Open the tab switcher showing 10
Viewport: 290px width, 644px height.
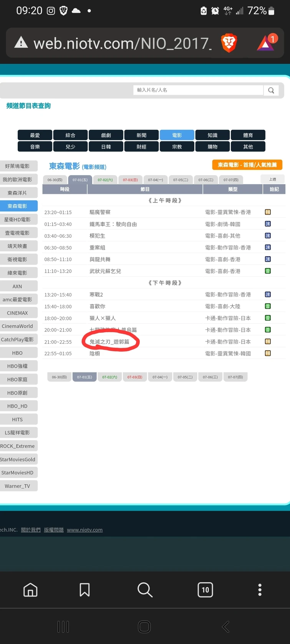205,590
